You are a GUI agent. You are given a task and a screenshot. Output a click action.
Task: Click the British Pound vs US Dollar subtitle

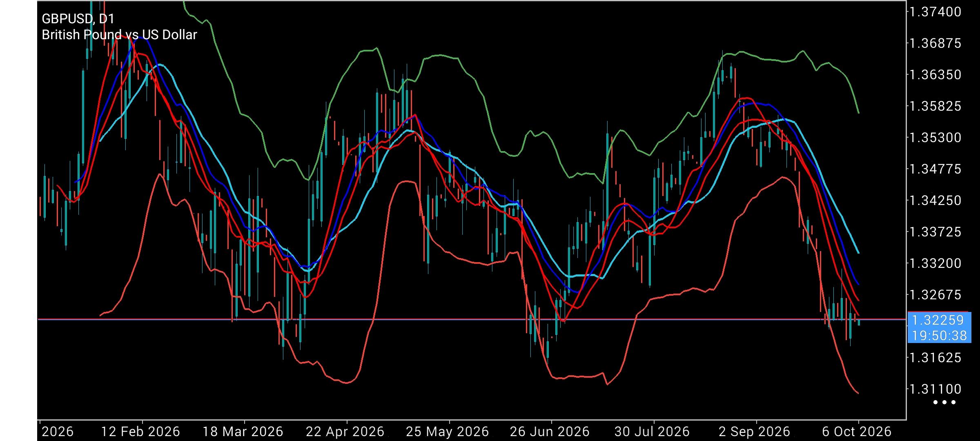(119, 35)
